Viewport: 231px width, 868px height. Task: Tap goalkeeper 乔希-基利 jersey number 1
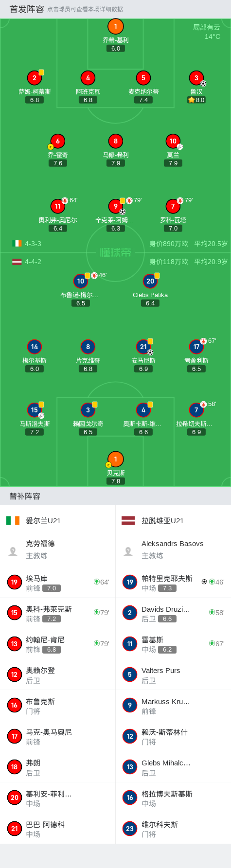click(115, 27)
